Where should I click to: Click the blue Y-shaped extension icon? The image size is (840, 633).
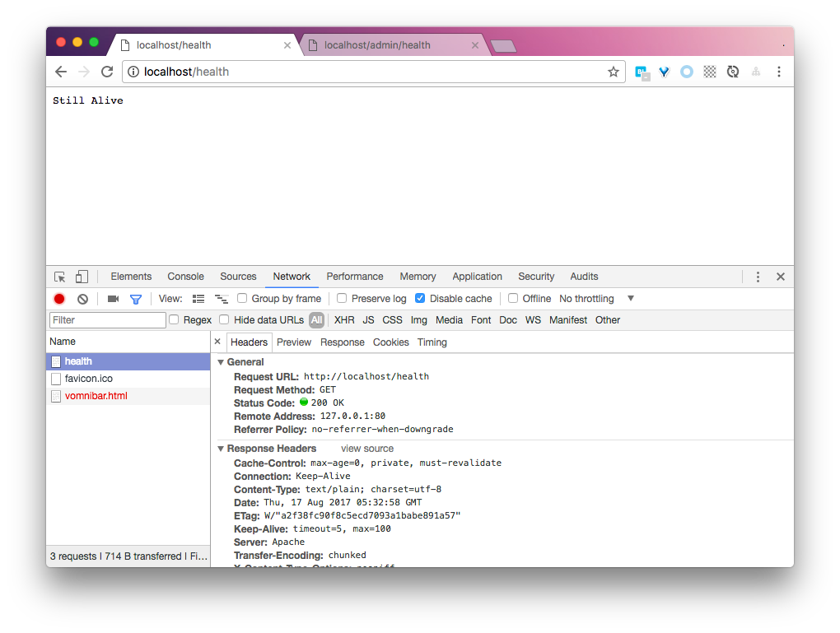665,72
